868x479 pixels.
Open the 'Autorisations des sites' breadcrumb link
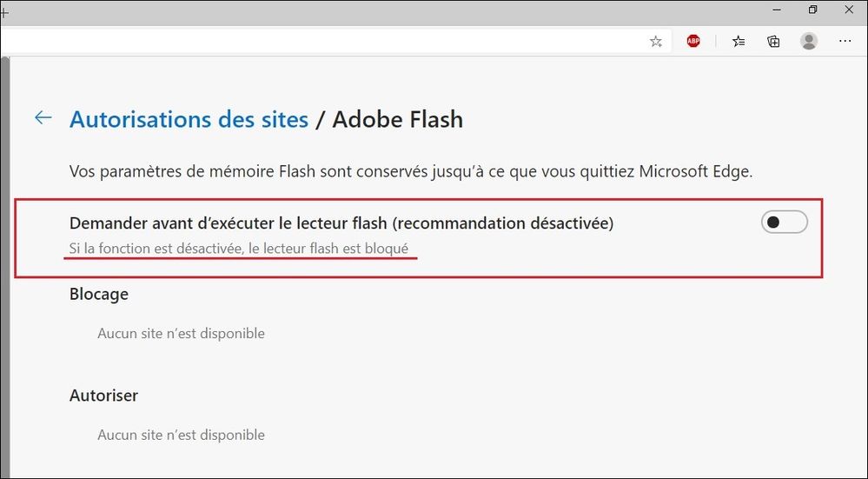point(189,120)
